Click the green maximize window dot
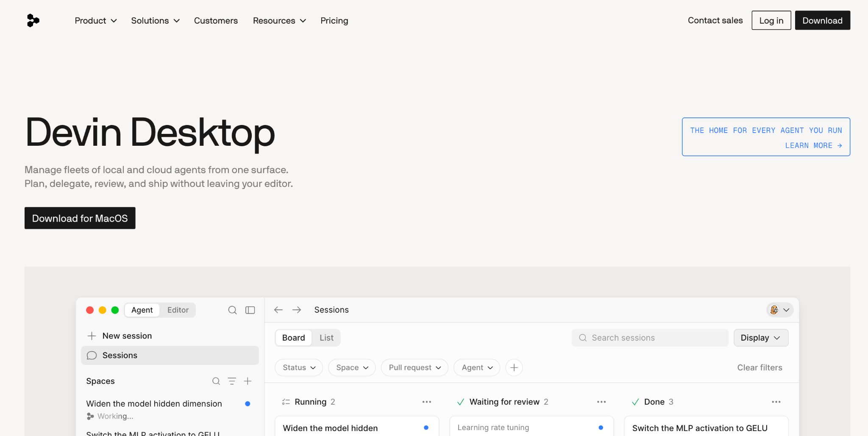Screen dimensions: 868x436 click(115, 310)
